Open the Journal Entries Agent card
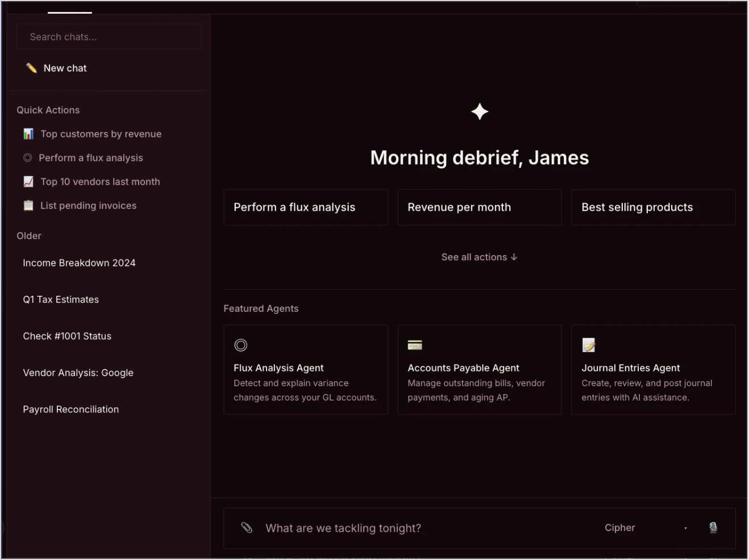Viewport: 749px width, 560px height. click(x=654, y=370)
